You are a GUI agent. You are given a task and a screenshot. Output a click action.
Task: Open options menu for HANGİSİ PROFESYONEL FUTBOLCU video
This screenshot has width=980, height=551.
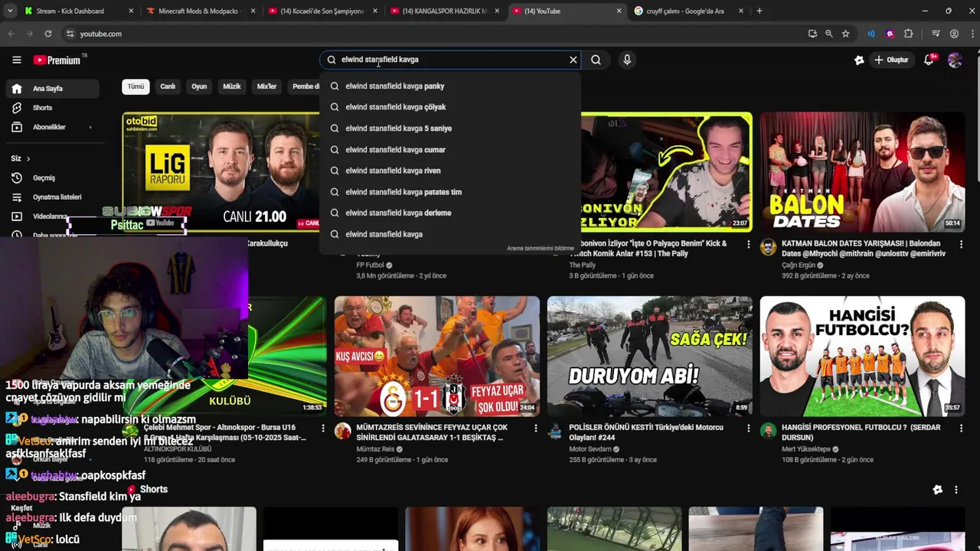point(961,429)
